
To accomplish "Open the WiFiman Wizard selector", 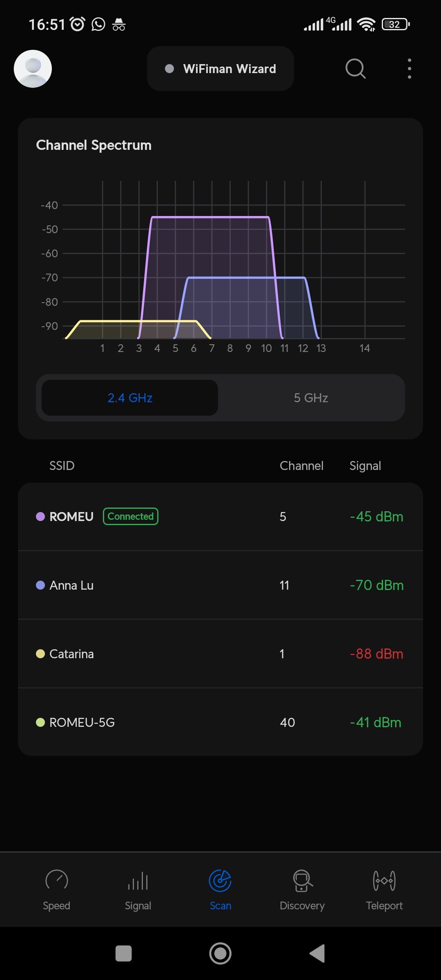I will click(220, 69).
